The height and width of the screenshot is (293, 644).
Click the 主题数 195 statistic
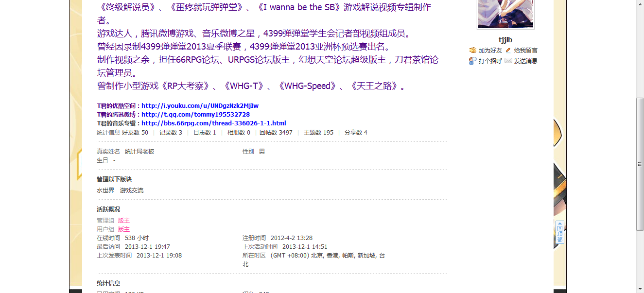(318, 133)
